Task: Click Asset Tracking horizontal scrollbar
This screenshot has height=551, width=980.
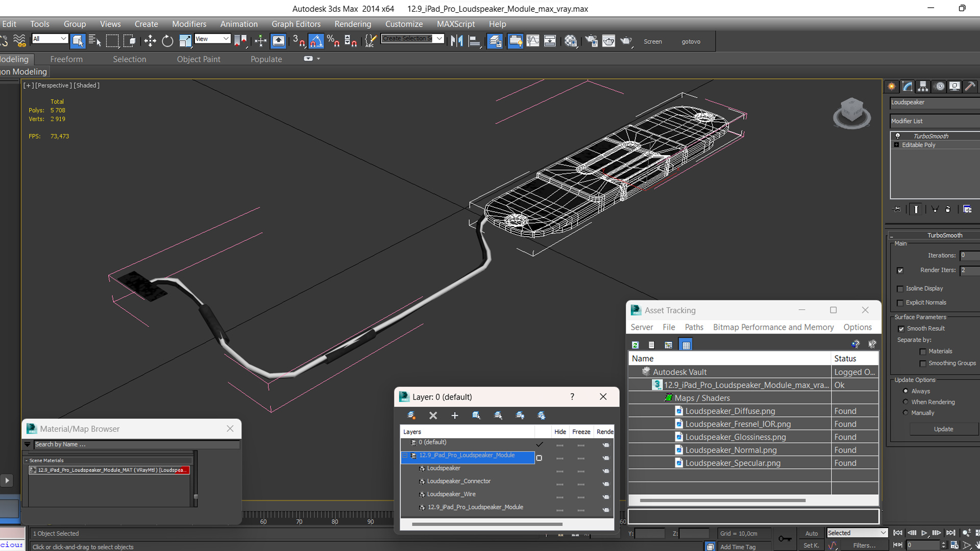Action: pos(722,500)
